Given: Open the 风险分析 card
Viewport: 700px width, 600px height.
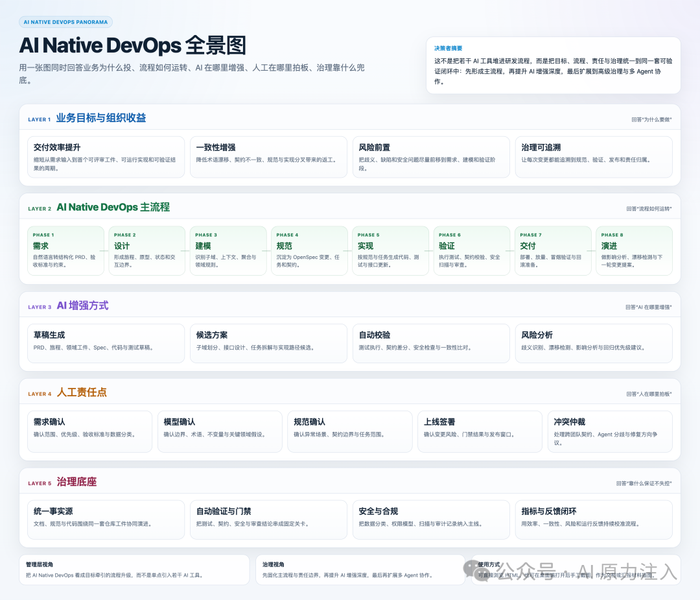Looking at the screenshot, I should click(593, 343).
